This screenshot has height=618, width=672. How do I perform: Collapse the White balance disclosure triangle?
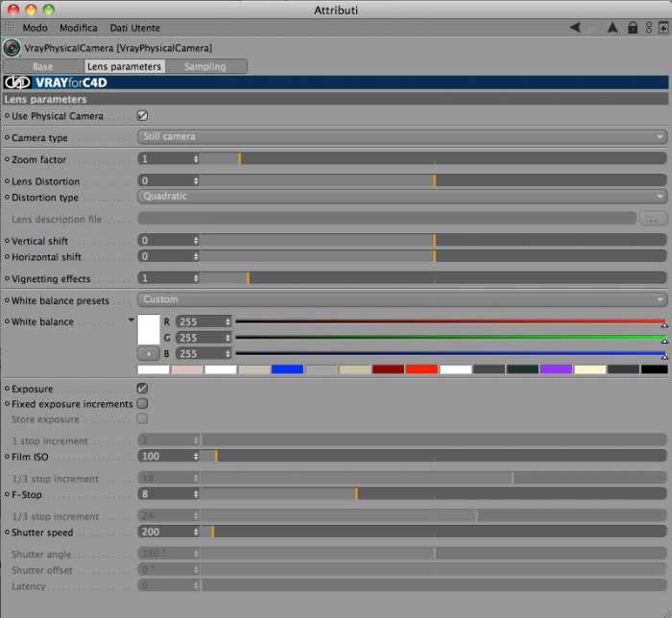(x=132, y=320)
